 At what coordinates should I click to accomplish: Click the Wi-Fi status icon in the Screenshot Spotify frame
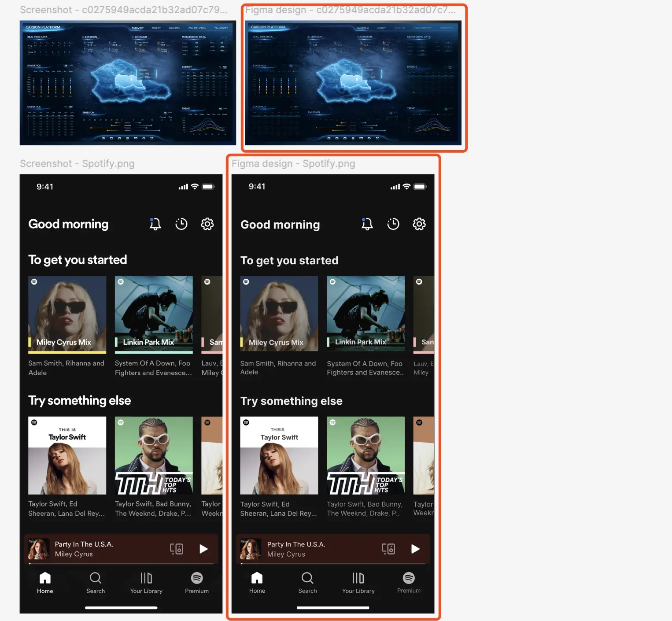(x=195, y=187)
